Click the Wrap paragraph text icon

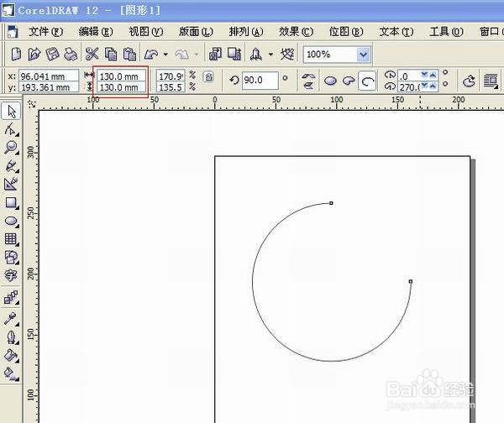(x=491, y=81)
